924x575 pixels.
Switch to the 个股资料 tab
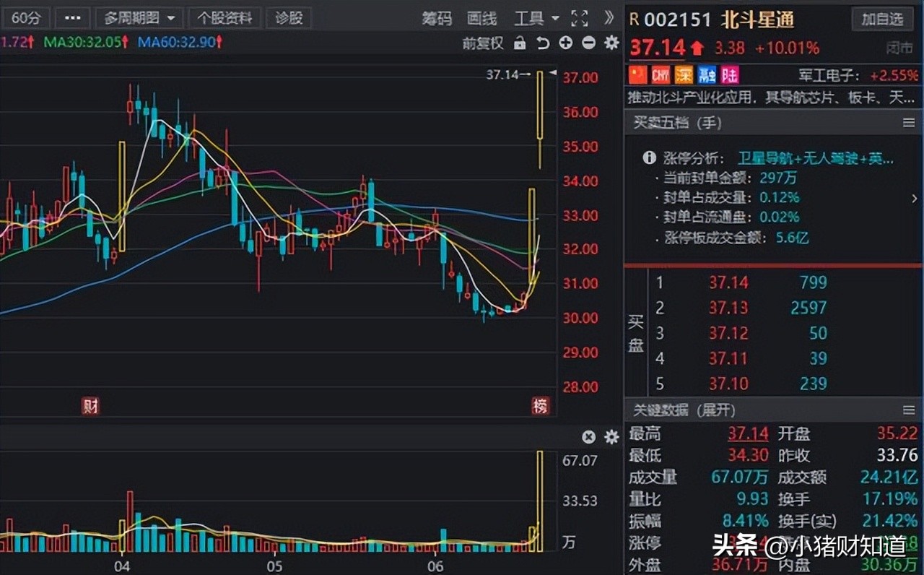point(224,18)
